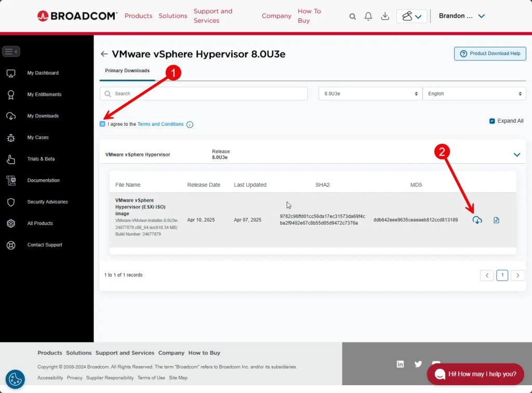Click the search magnifier icon in header
The height and width of the screenshot is (393, 532).
[353, 17]
